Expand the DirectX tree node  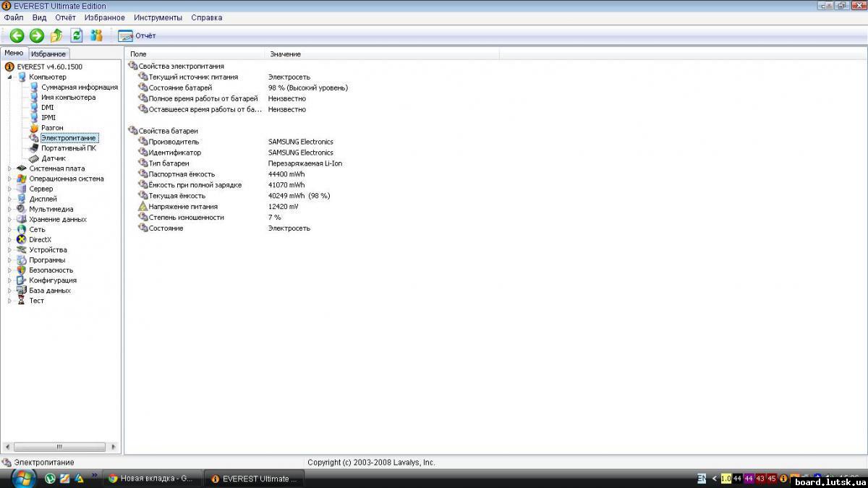(x=10, y=239)
